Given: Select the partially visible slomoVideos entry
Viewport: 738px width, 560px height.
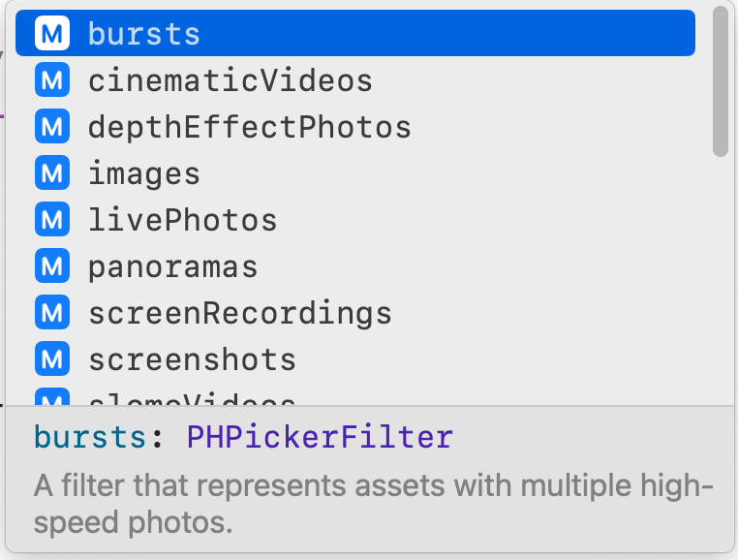Looking at the screenshot, I should (192, 399).
